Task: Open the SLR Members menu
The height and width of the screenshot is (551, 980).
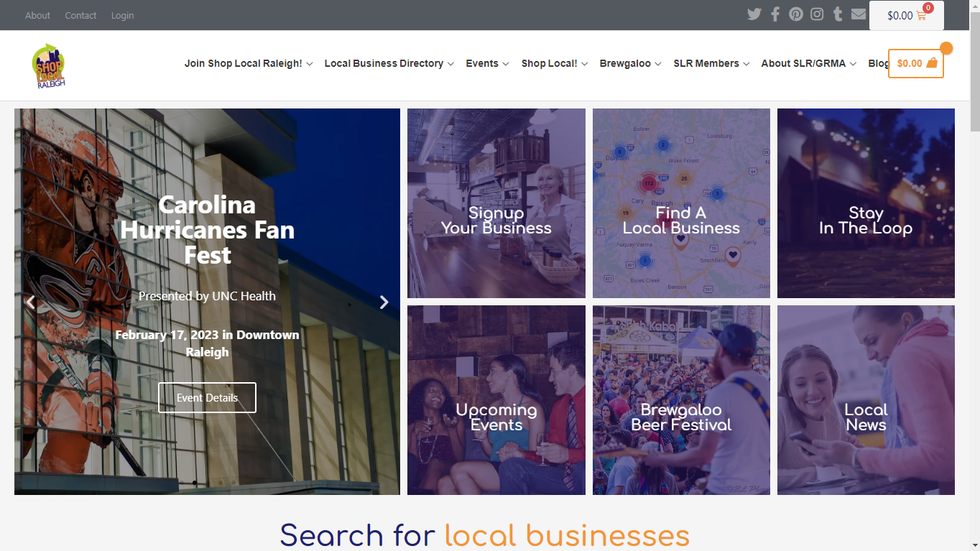Action: point(711,63)
